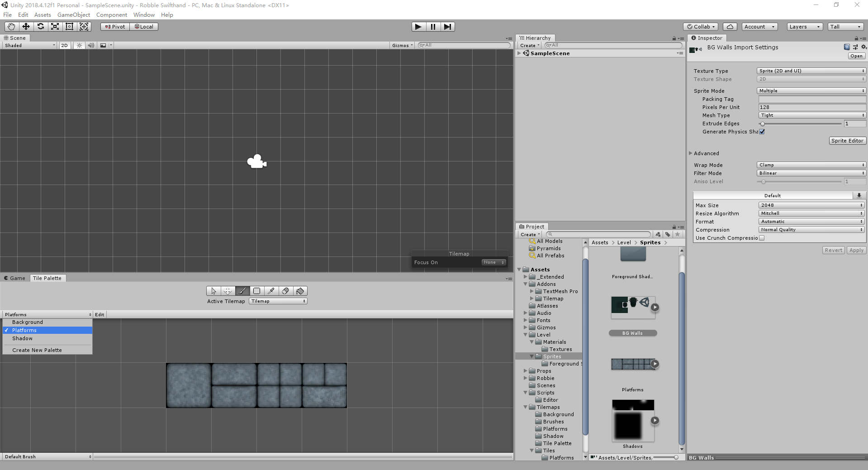Select the Rotate tool in toolbar
The image size is (868, 470).
[40, 27]
